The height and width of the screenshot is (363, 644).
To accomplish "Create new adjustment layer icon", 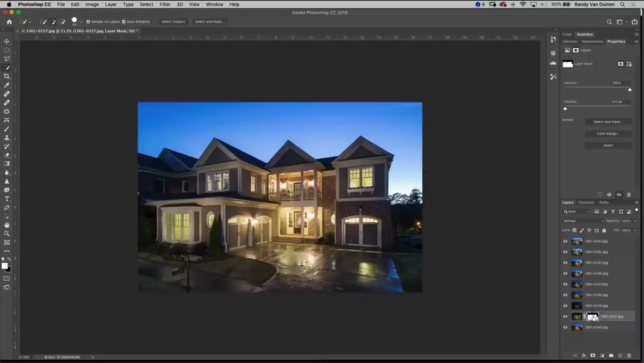I will tap(602, 355).
